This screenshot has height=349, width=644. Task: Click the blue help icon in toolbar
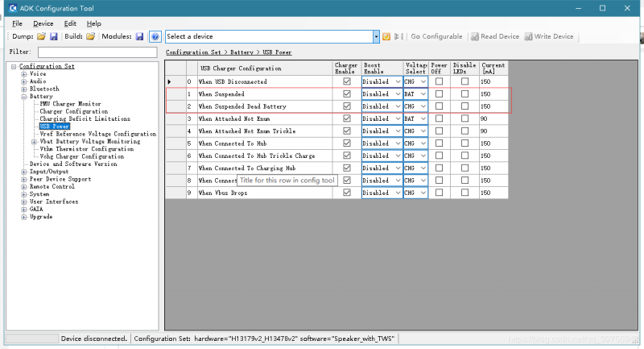(155, 36)
